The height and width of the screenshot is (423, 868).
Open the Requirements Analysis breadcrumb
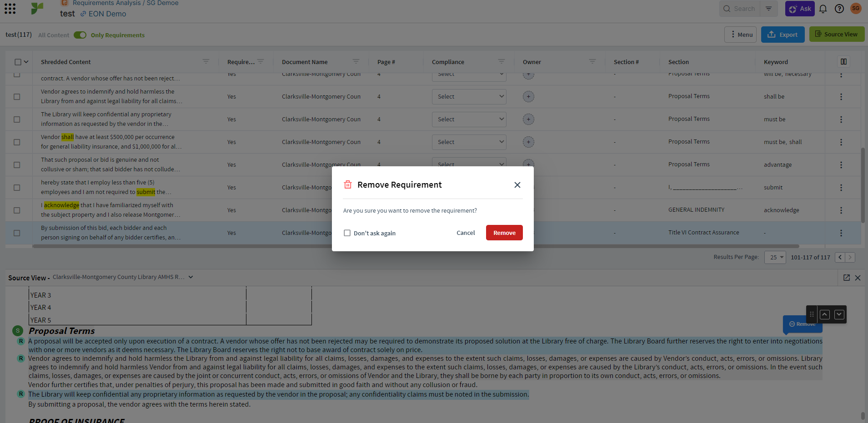[x=107, y=3]
